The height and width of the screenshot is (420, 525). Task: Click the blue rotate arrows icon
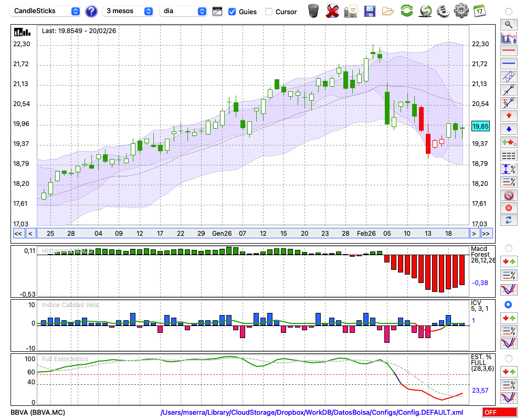pyautogui.click(x=509, y=220)
